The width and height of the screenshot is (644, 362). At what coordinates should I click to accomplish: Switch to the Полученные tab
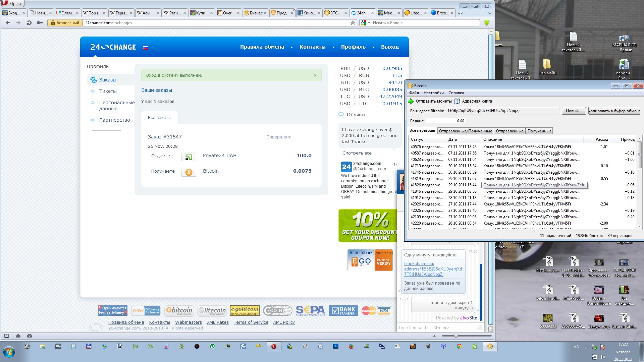pyautogui.click(x=539, y=131)
